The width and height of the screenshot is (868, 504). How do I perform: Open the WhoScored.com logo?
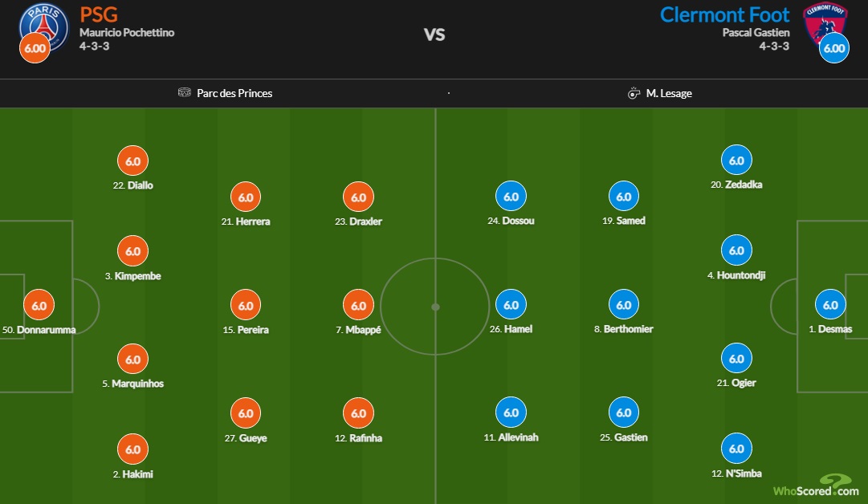(x=817, y=486)
